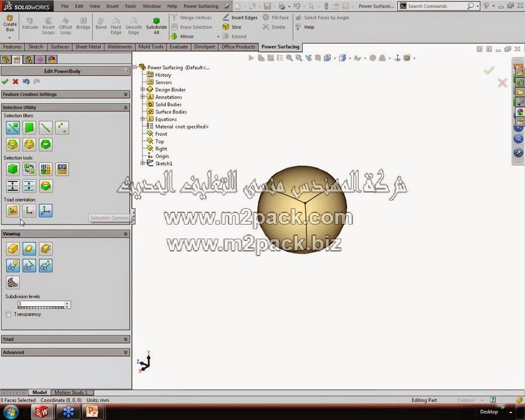
Task: Accept Edit PowerBody with green checkmark
Action: pyautogui.click(x=5, y=81)
